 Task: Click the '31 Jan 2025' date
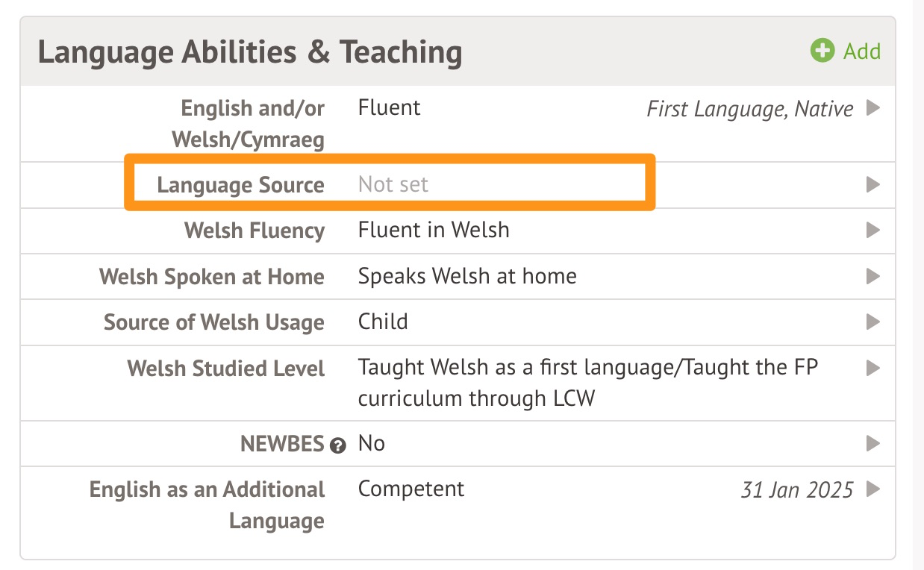796,490
